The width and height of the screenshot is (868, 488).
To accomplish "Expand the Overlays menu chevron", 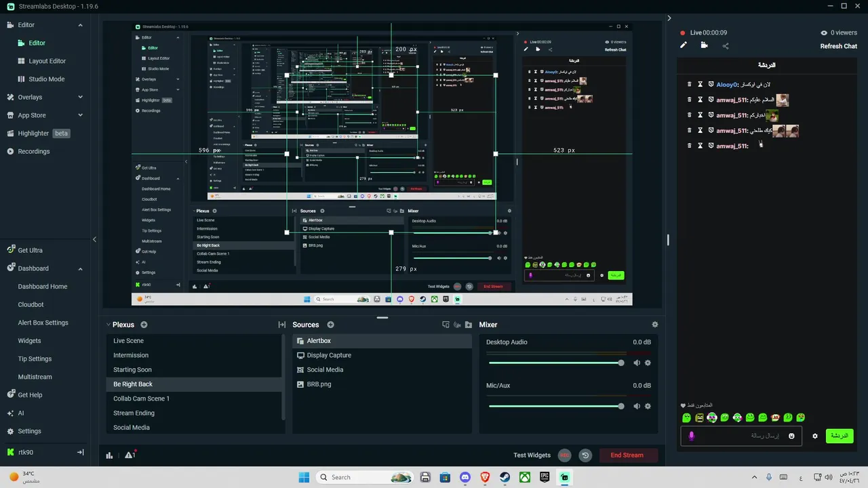I will 80,97.
